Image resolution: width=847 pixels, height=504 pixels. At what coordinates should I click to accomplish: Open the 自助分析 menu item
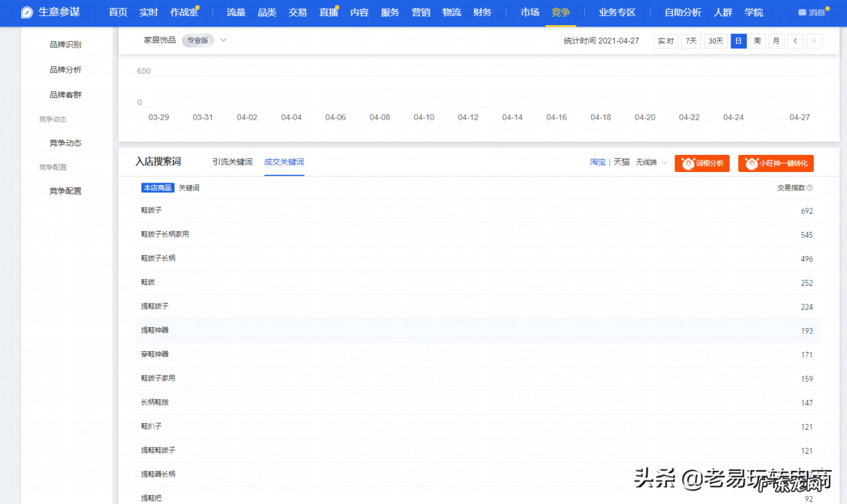(684, 12)
